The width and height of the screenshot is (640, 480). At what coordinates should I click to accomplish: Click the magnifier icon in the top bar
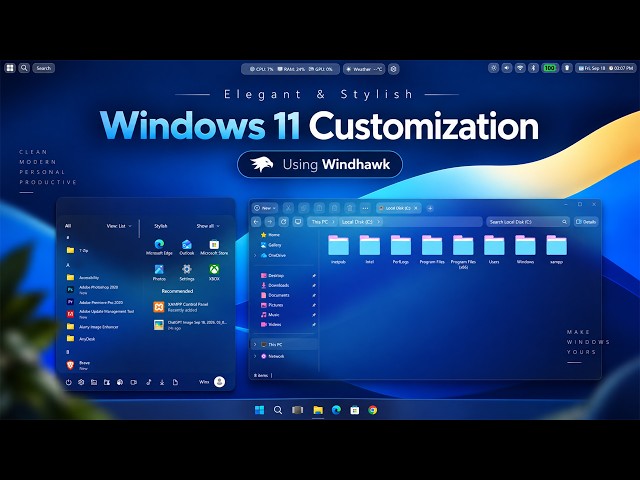pos(24,68)
